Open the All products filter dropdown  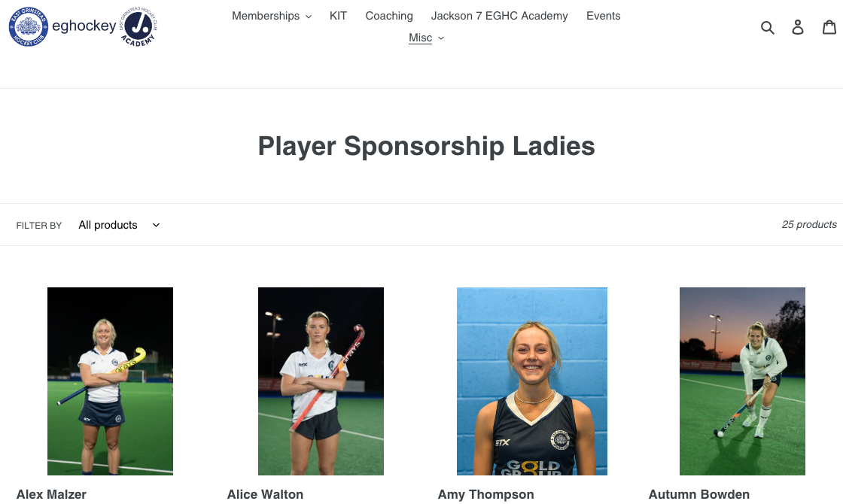pyautogui.click(x=119, y=225)
